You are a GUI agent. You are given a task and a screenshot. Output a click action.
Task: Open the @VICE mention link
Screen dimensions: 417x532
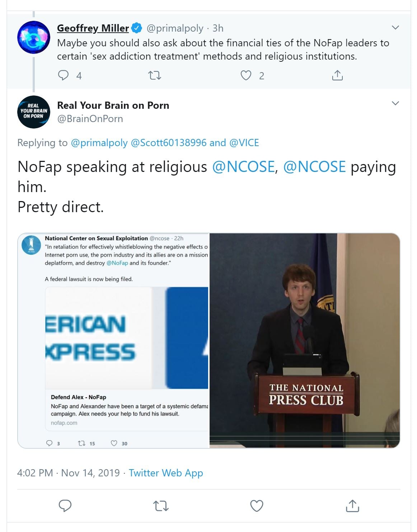(x=244, y=143)
